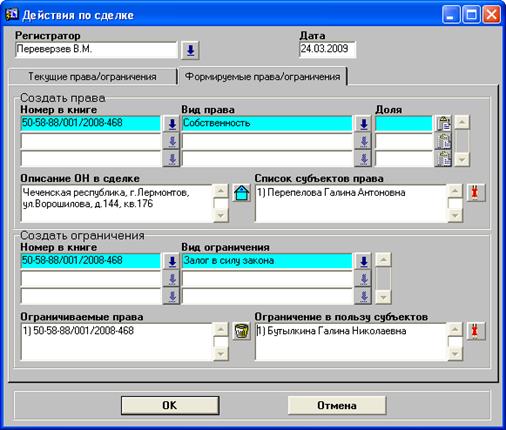Image resolution: width=506 pixels, height=430 pixels.
Task: Open Вид права arrow in third rights row
Action: click(363, 159)
